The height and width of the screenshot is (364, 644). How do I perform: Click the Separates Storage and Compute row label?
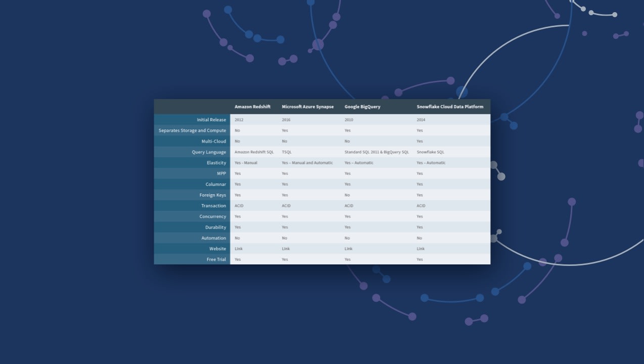(x=192, y=130)
